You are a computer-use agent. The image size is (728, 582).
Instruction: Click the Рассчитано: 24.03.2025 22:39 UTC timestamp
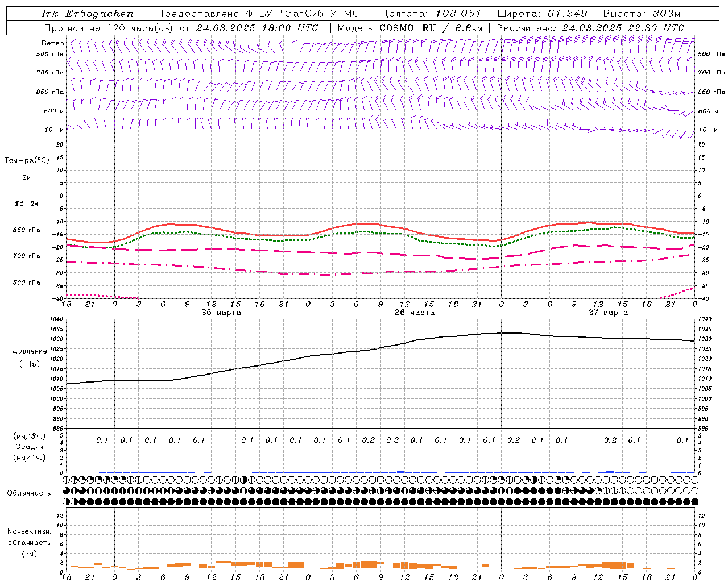(590, 28)
